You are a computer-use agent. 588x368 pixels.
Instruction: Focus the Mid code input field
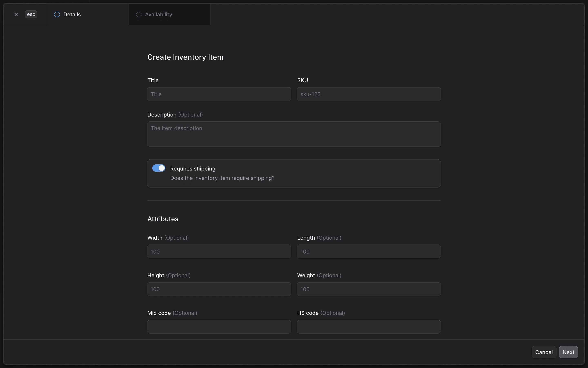(x=219, y=327)
